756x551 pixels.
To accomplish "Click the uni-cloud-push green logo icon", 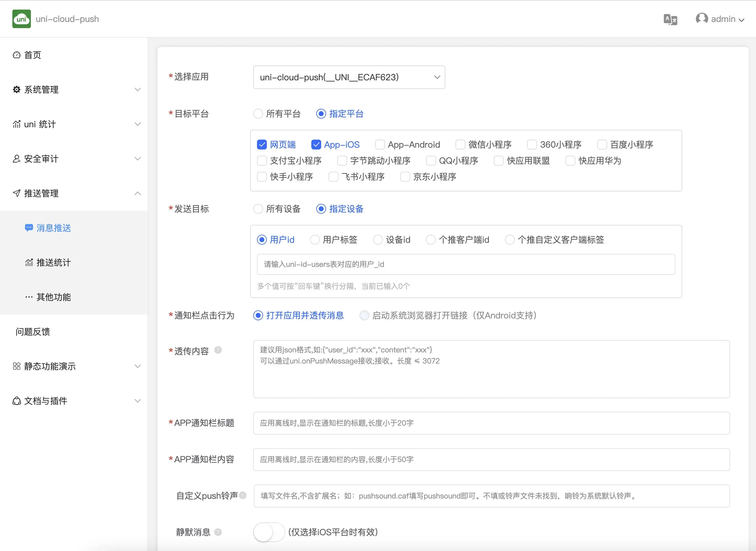I will point(21,19).
